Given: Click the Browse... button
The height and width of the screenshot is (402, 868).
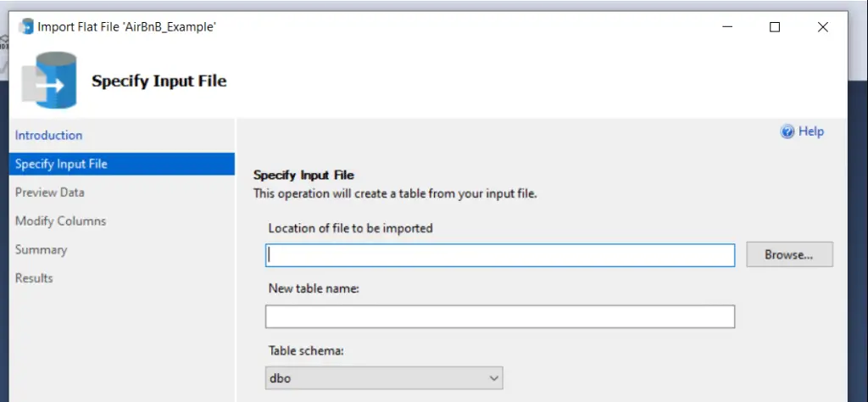Looking at the screenshot, I should coord(789,254).
